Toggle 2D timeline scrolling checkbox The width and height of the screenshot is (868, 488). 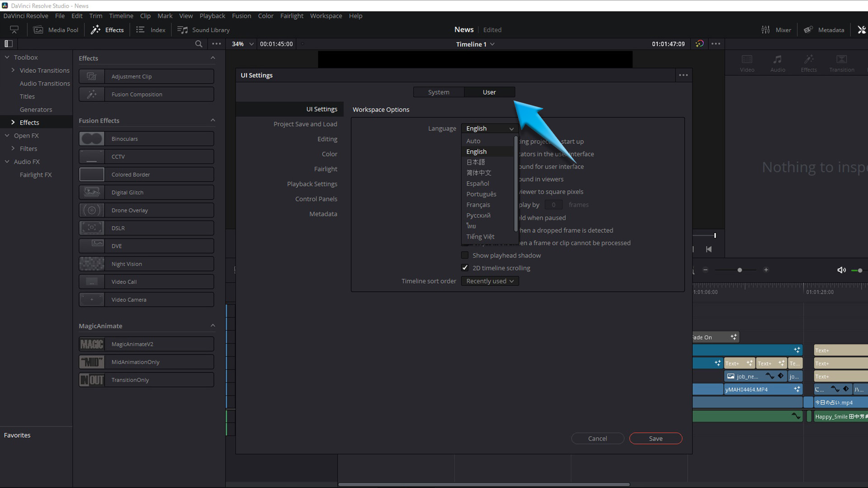pos(466,267)
